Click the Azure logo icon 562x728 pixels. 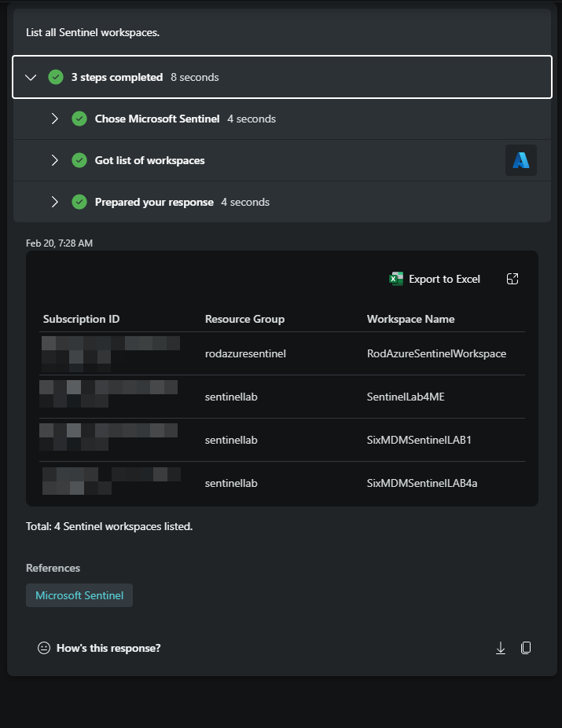[x=520, y=160]
